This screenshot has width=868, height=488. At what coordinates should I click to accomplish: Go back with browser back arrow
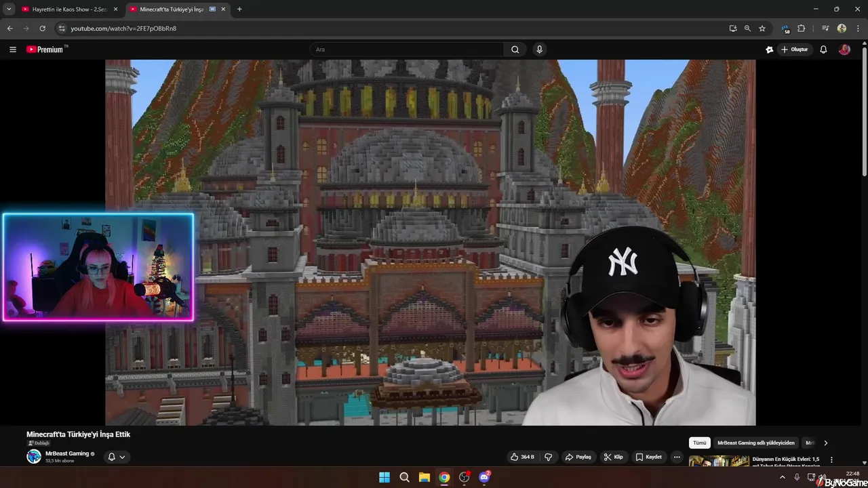click(9, 28)
